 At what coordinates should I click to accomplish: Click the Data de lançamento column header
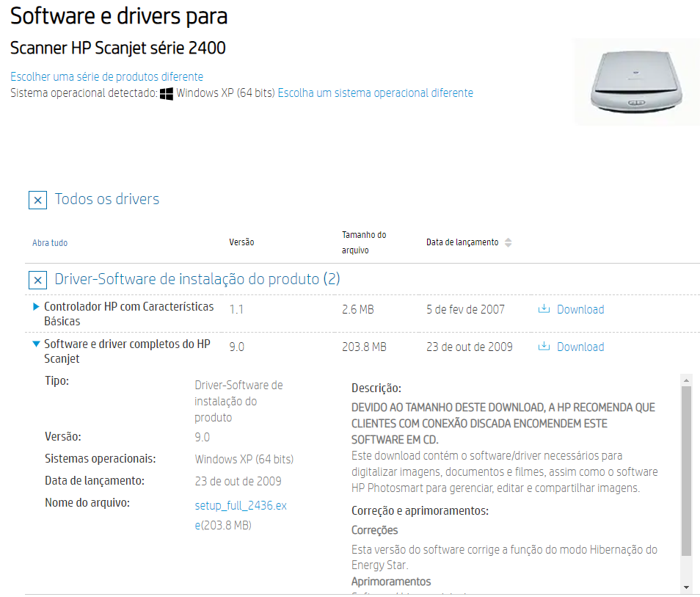click(462, 242)
